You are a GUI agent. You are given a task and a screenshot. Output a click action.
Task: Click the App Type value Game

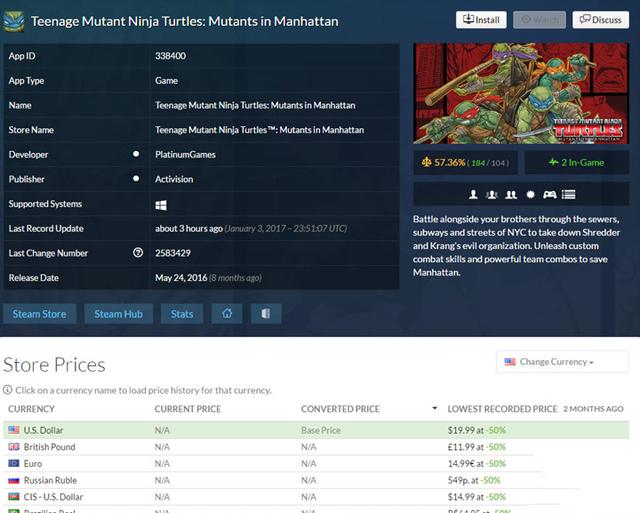point(166,81)
